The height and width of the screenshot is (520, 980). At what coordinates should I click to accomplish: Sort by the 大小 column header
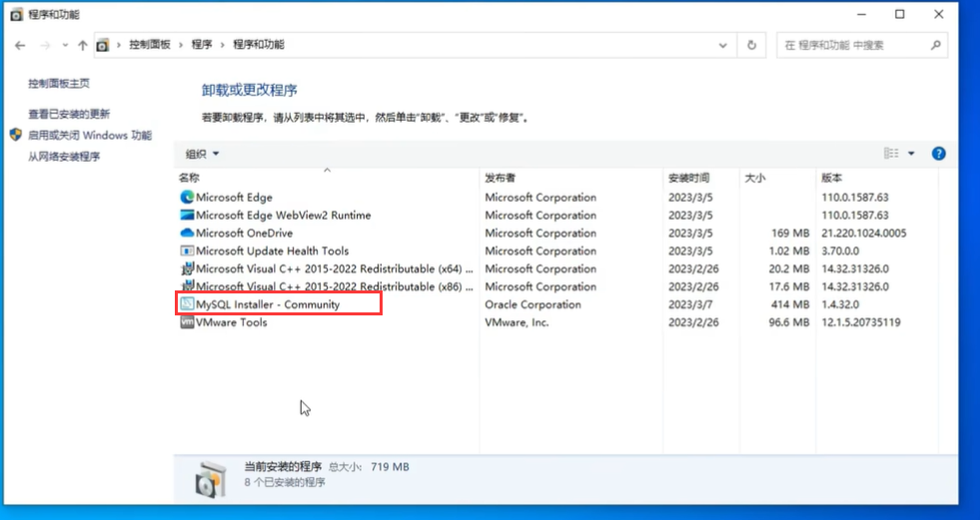(755, 178)
